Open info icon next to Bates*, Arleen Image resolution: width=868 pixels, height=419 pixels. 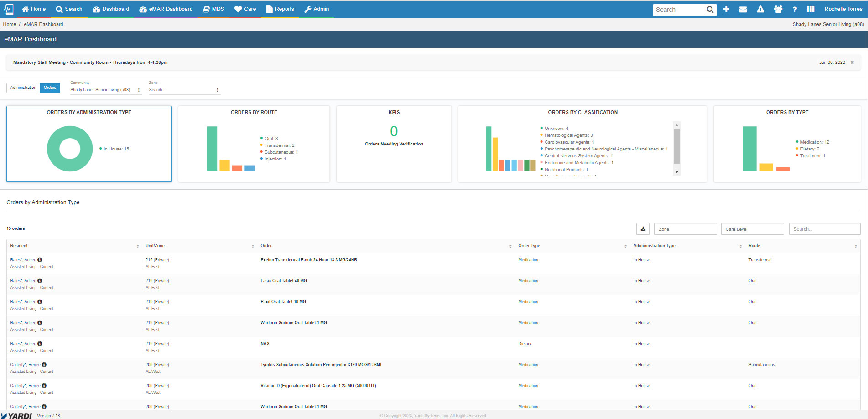click(x=40, y=259)
